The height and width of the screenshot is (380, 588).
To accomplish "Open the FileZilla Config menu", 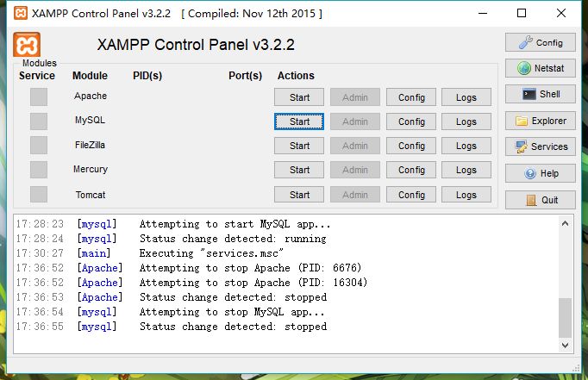I will [x=411, y=146].
